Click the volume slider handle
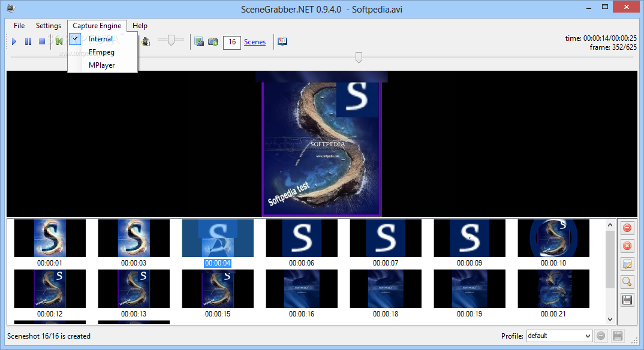The height and width of the screenshot is (350, 644). [x=171, y=40]
